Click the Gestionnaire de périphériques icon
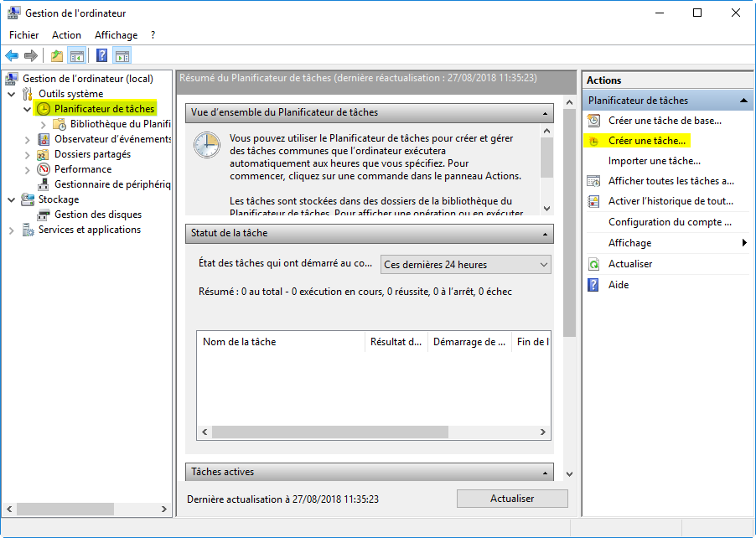The height and width of the screenshot is (538, 756). 44,184
